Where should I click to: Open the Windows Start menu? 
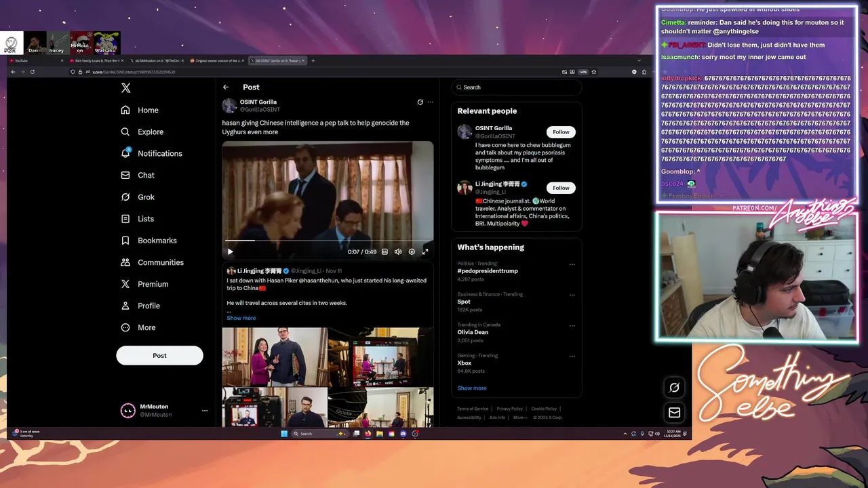click(284, 434)
